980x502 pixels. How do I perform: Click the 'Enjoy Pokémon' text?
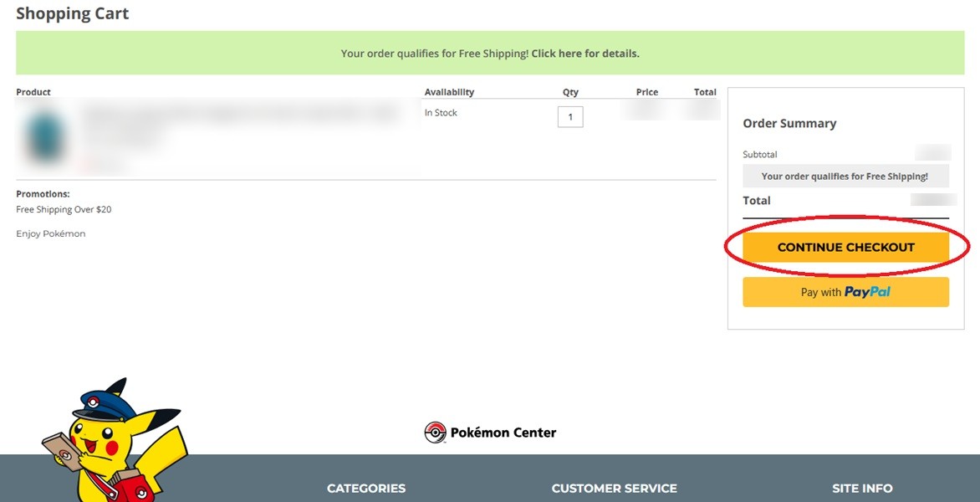pos(51,233)
